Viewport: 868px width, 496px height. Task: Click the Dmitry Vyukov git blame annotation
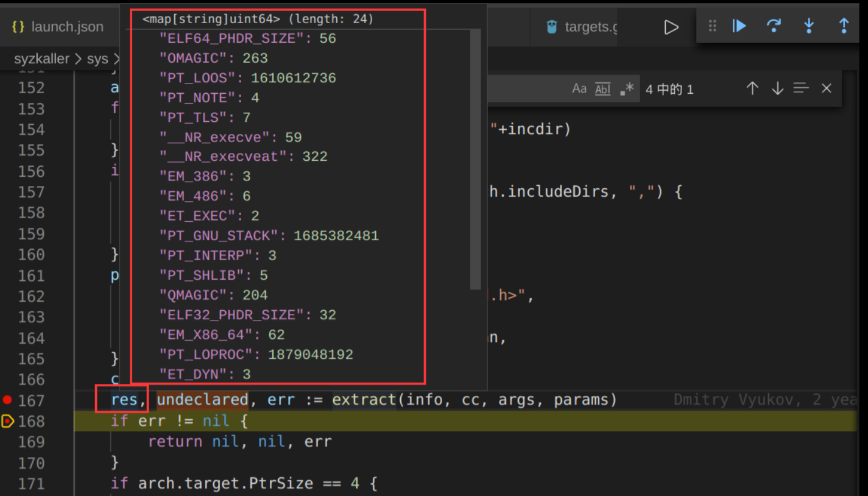(765, 400)
